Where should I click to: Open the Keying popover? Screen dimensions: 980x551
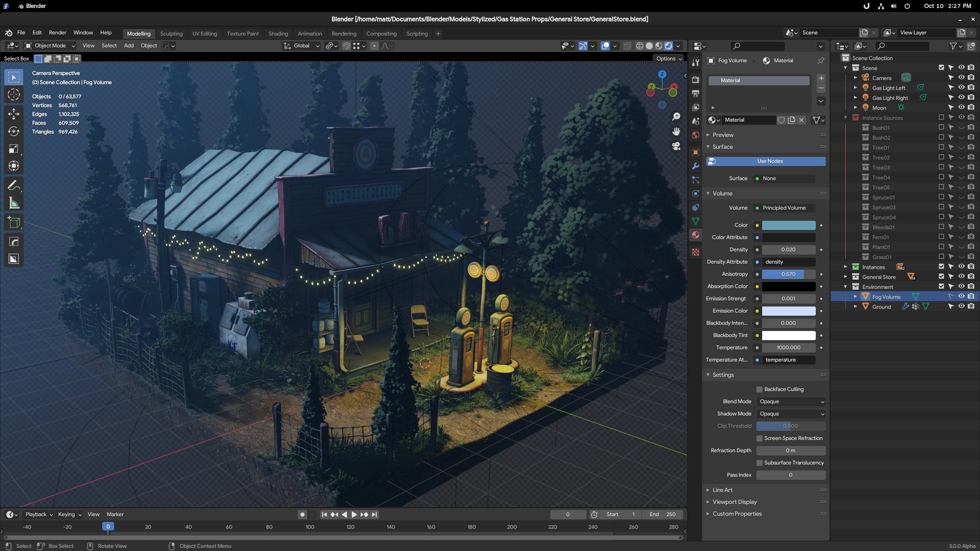click(70, 515)
